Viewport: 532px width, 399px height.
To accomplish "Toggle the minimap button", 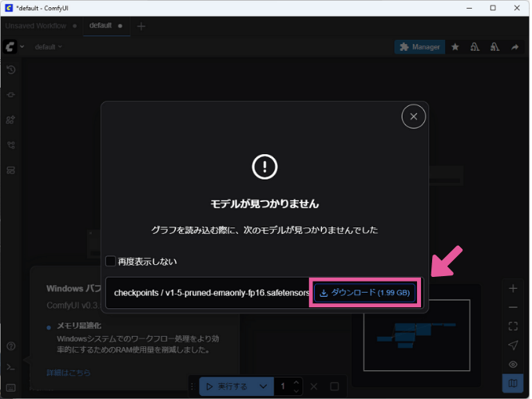I will pos(513,383).
